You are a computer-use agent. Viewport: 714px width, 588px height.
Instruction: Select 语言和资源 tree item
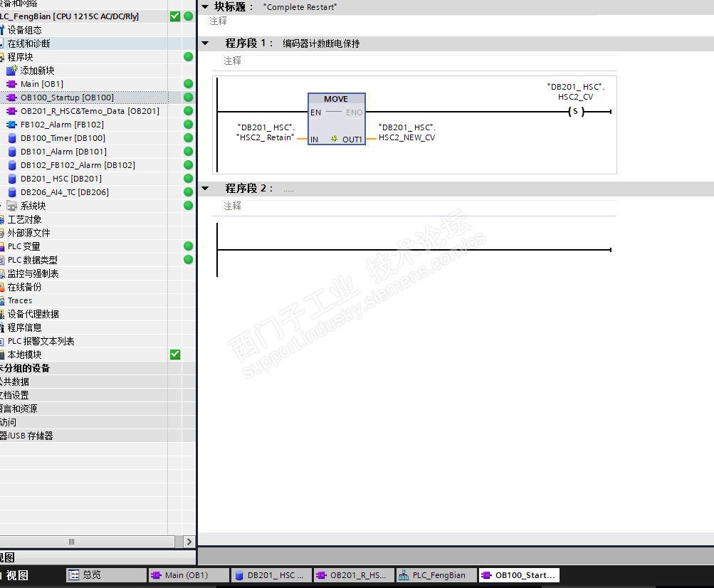click(19, 409)
